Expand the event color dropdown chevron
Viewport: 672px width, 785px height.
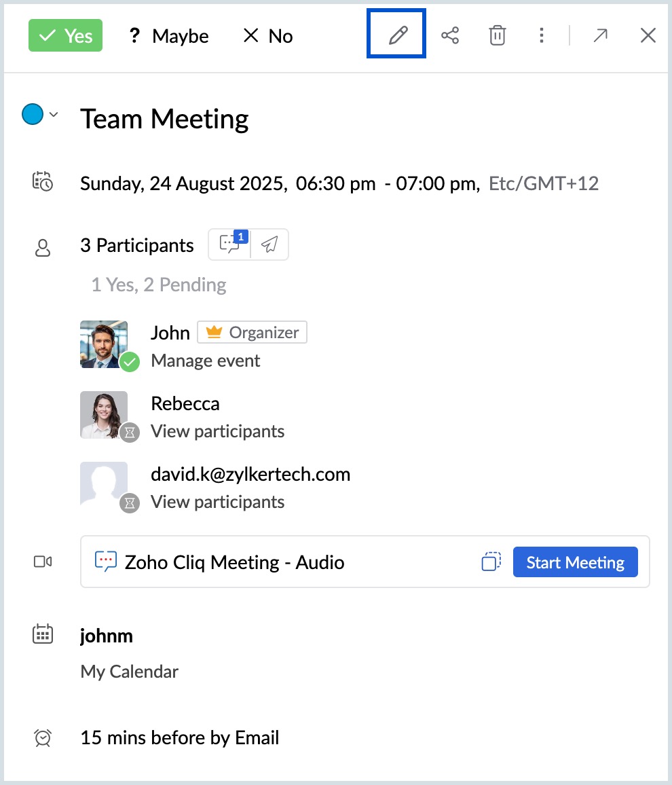[54, 115]
